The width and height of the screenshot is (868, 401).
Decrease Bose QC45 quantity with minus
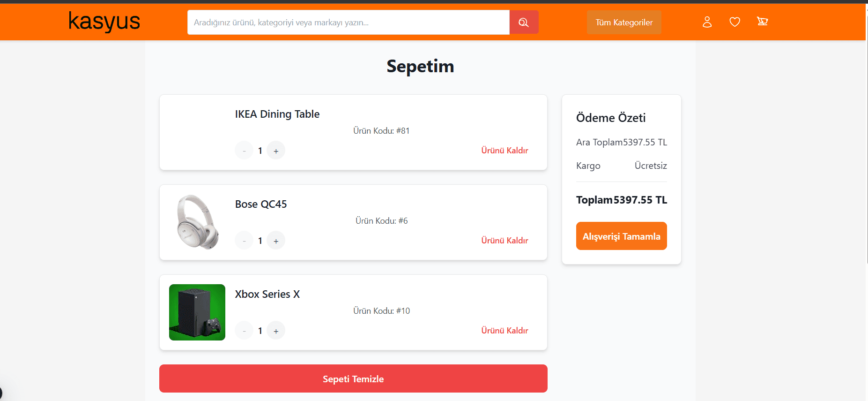244,241
